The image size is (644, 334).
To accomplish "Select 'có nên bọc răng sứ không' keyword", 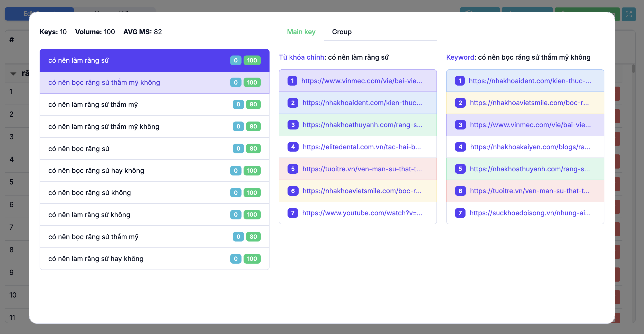I will 154,193.
